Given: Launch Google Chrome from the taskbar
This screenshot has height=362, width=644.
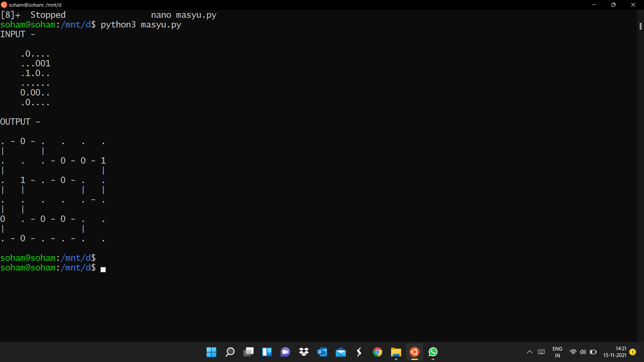Looking at the screenshot, I should point(378,352).
